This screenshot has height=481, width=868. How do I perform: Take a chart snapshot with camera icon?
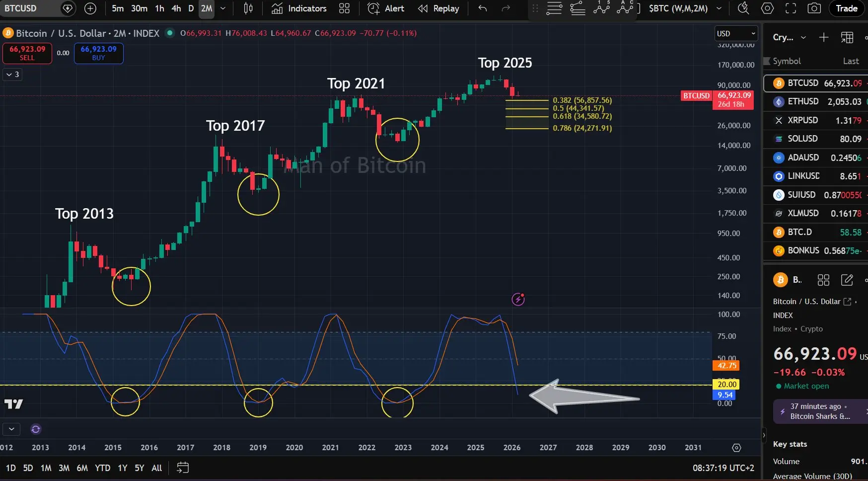(814, 8)
